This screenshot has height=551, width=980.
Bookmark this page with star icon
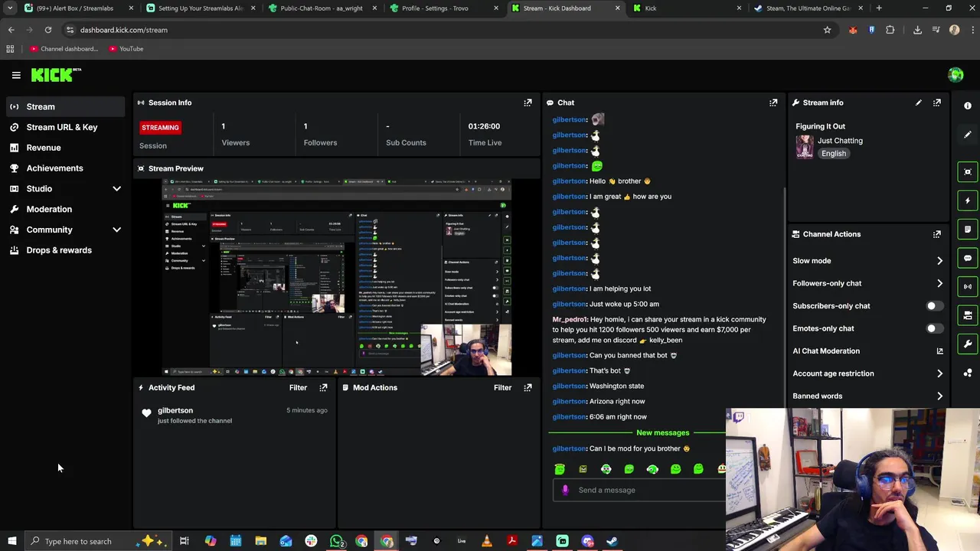[827, 30]
